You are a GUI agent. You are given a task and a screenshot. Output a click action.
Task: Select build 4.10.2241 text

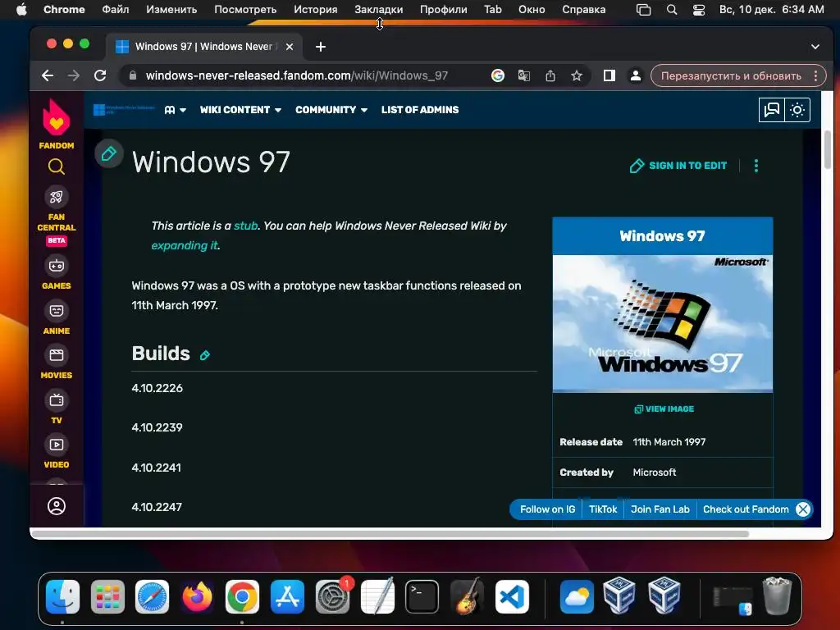pyautogui.click(x=157, y=468)
